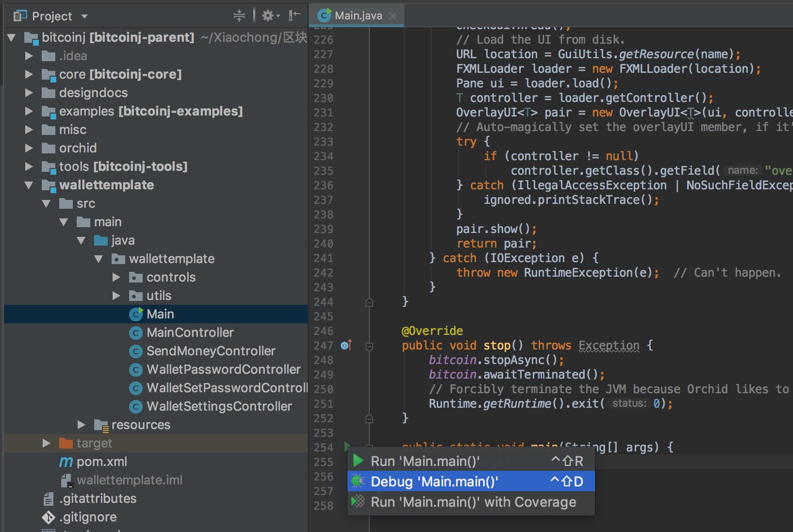Expand the core [bitcoinj-core] module

[x=29, y=74]
